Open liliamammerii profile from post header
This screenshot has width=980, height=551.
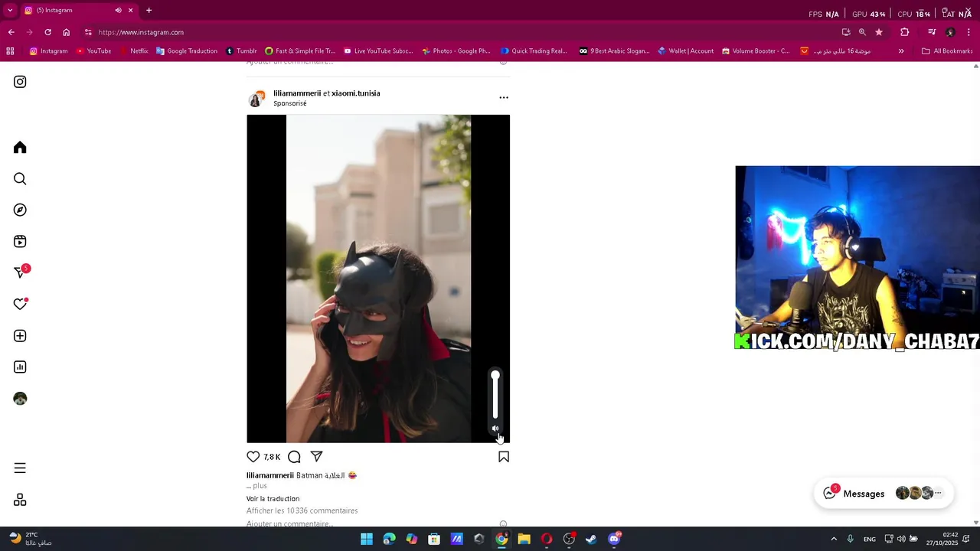[296, 93]
